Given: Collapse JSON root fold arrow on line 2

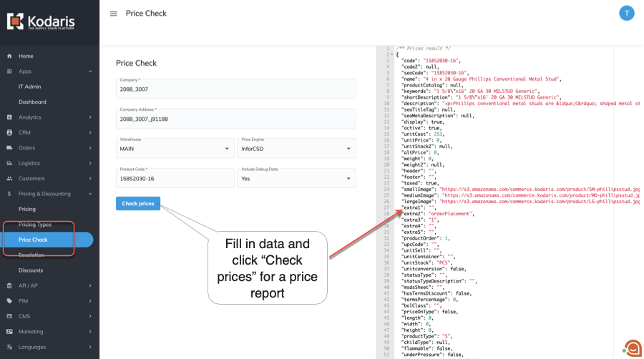Looking at the screenshot, I should 392,54.
